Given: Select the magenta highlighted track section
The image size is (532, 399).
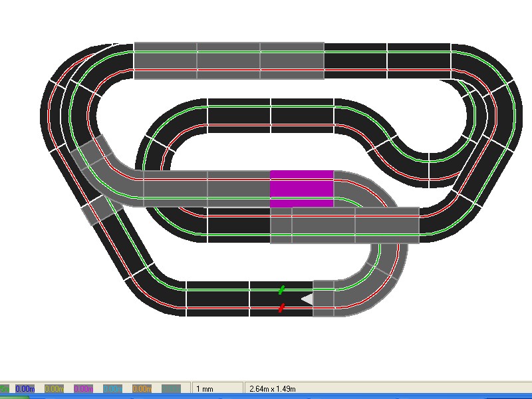Looking at the screenshot, I should pos(301,188).
